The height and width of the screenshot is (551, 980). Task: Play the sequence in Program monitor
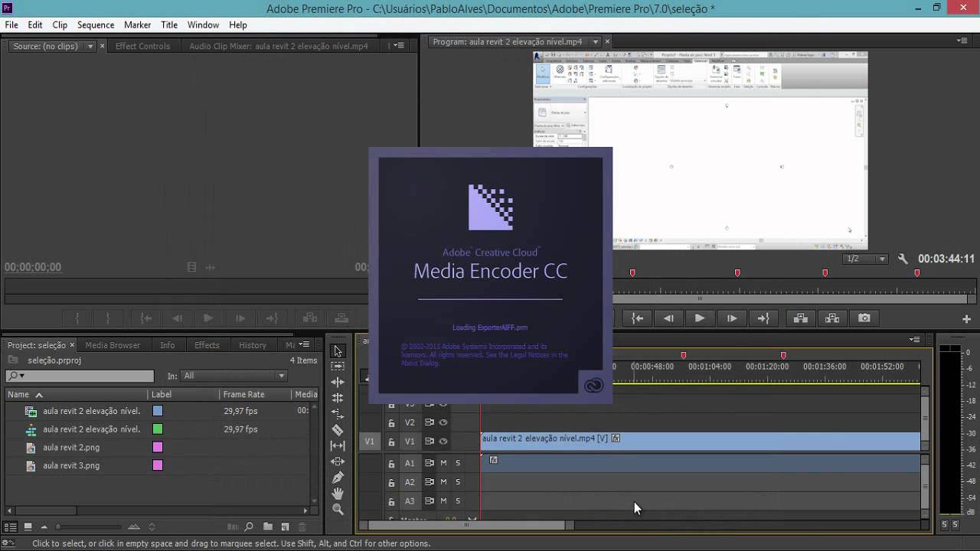coord(700,318)
